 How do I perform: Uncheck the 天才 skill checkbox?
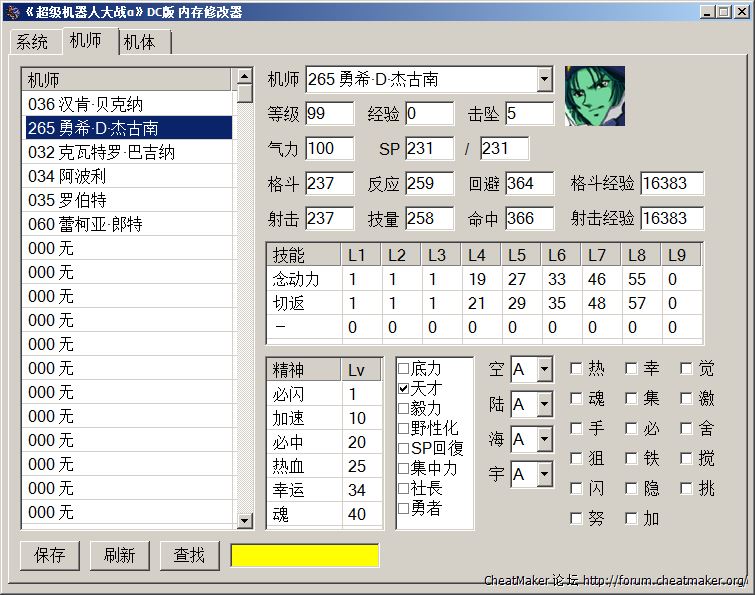point(404,388)
